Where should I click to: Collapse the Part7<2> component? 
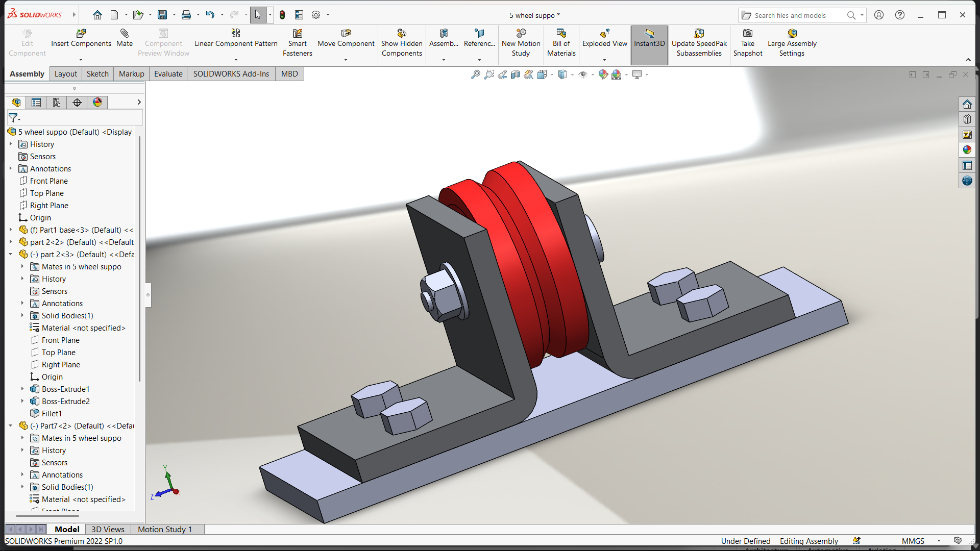pos(10,426)
